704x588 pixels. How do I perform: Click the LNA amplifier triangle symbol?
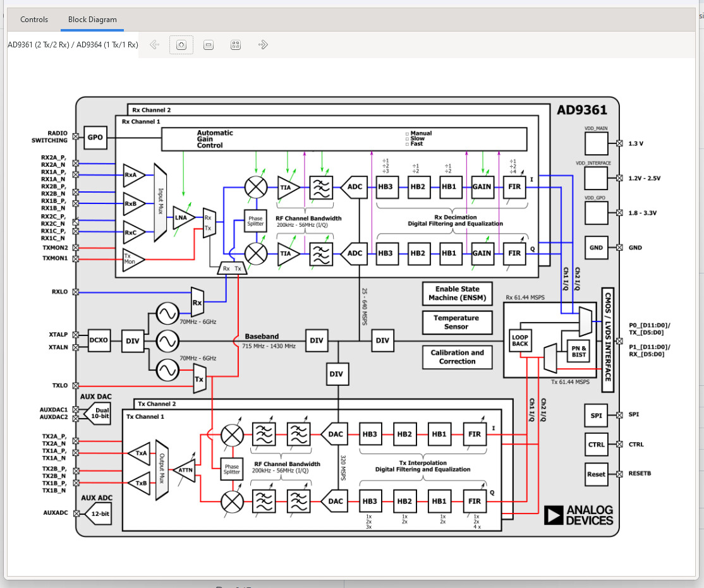tap(183, 218)
